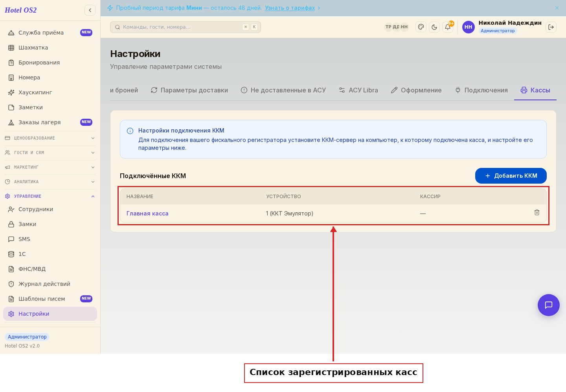Viewport: 566px width, 392px height.
Task: Collapse the Управление group
Action: pyautogui.click(x=50, y=196)
